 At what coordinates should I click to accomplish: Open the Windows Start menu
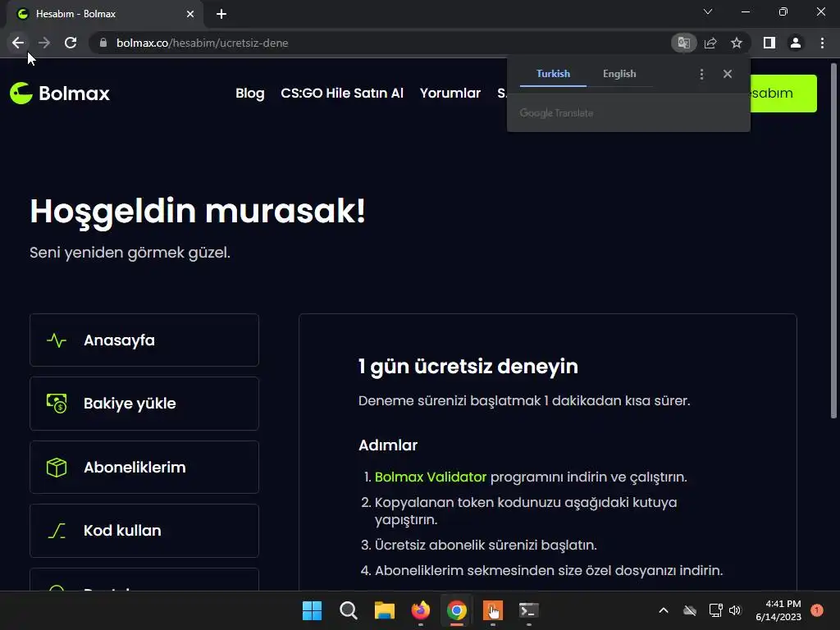point(312,610)
